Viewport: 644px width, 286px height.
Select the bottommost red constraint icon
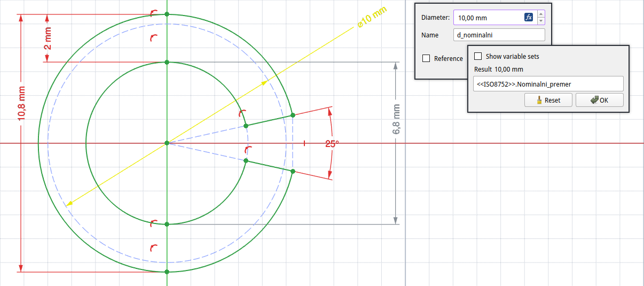(x=154, y=247)
